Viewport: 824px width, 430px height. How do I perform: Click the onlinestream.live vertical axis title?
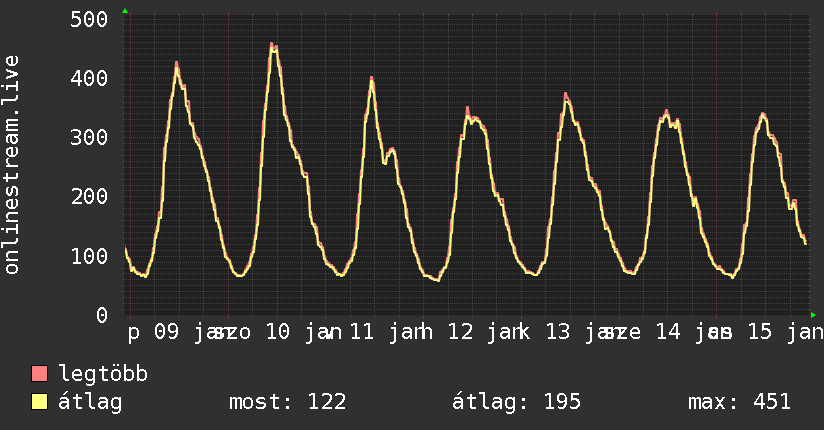pos(12,165)
